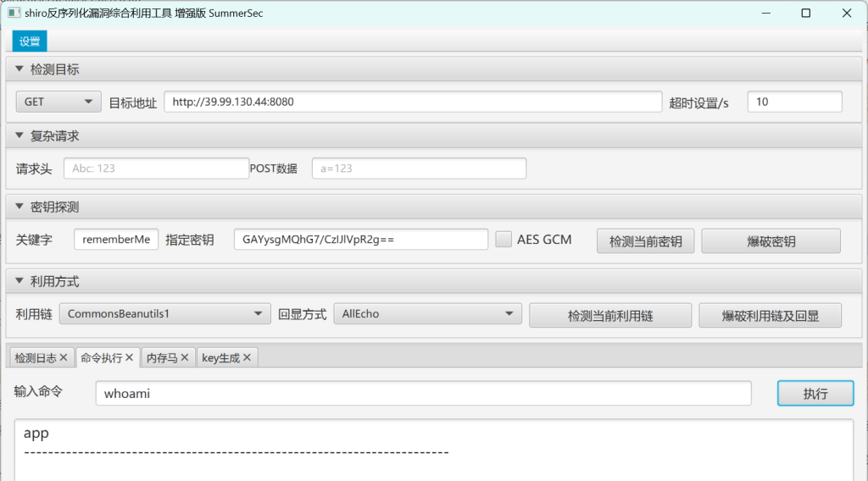Close the 检测日志 tab with its X
868x481 pixels.
64,358
